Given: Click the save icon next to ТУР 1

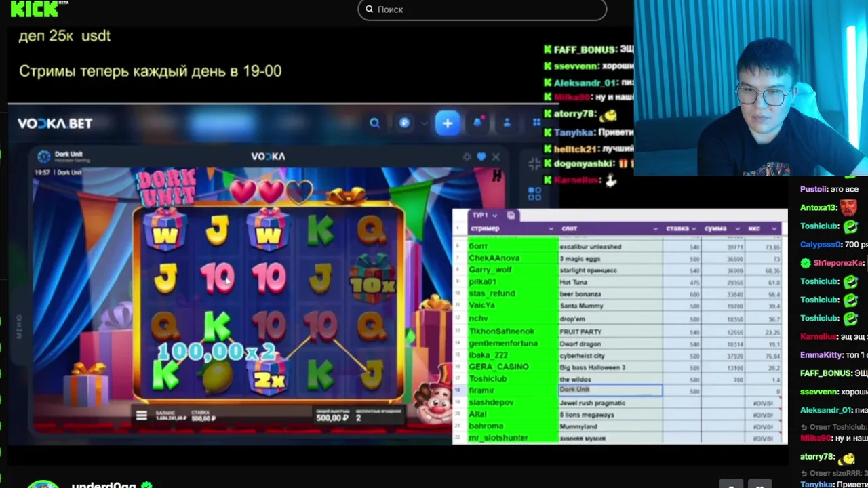Looking at the screenshot, I should tap(511, 215).
